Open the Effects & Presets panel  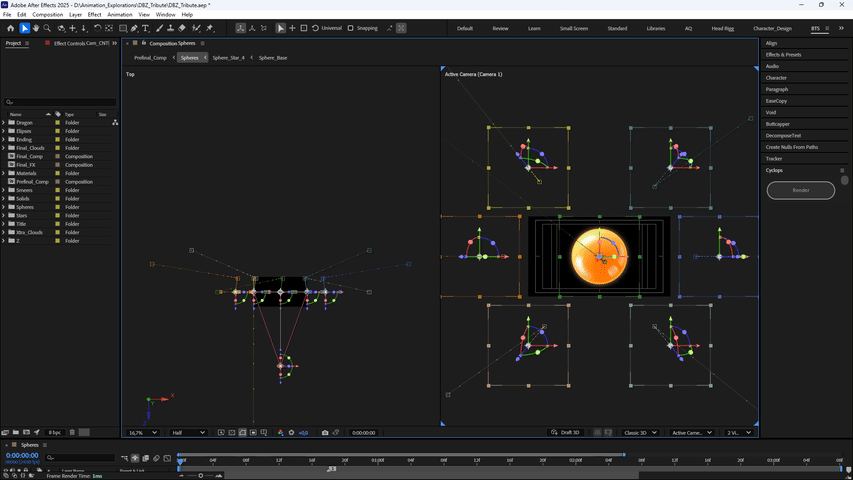[783, 54]
